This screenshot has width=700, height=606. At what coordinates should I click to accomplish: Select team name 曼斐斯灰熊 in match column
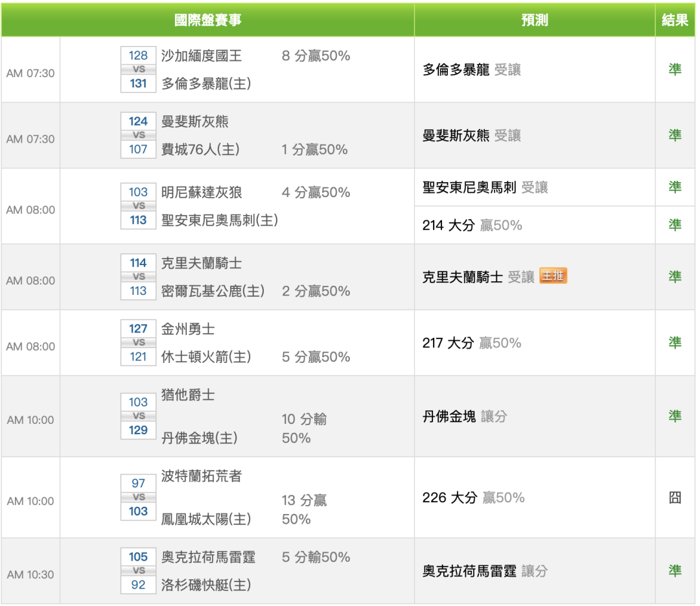pyautogui.click(x=194, y=121)
